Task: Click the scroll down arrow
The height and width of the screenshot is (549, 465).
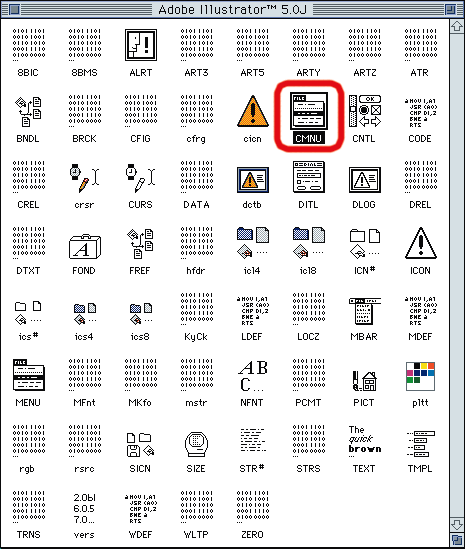Action: coord(457,525)
